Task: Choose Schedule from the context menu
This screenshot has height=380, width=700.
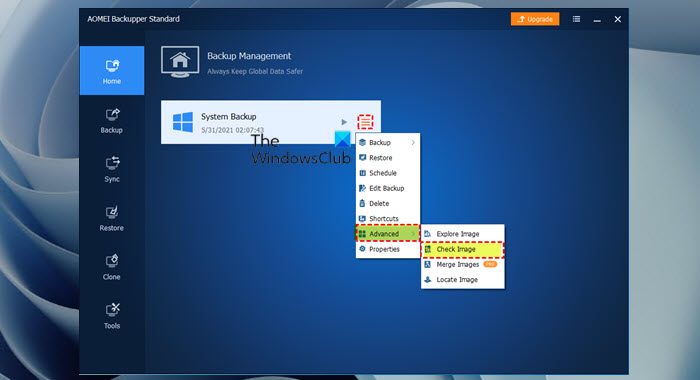Action: click(388, 173)
